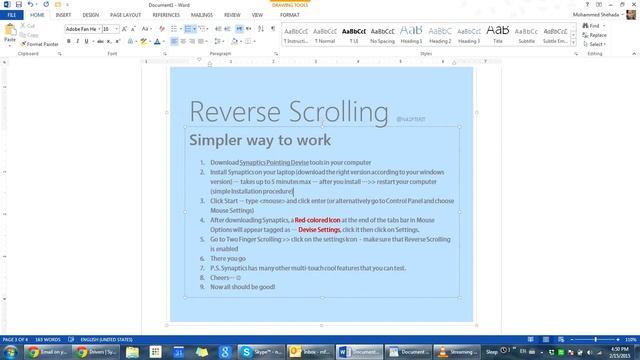The height and width of the screenshot is (360, 640).
Task: Save the document from Quick Access toolbar
Action: [19, 4]
